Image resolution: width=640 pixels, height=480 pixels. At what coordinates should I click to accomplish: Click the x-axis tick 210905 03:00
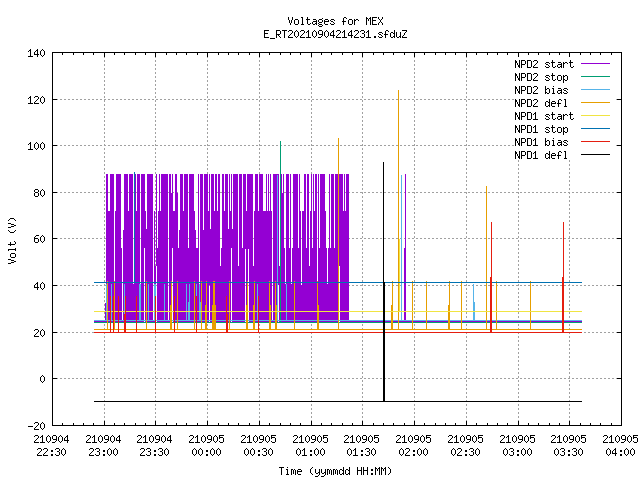tap(518, 446)
